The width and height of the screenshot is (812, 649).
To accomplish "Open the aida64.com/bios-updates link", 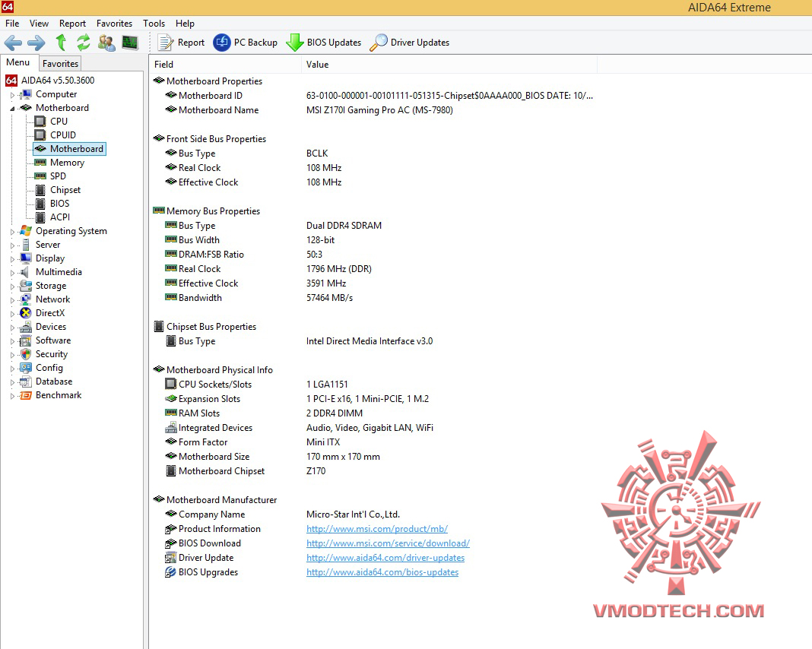I will tap(382, 572).
